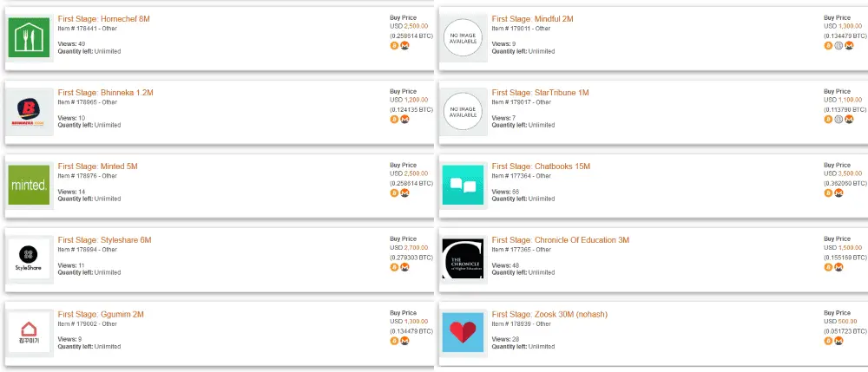
Task: Open the First Stage: Styleshare 6M listing
Action: click(x=104, y=240)
